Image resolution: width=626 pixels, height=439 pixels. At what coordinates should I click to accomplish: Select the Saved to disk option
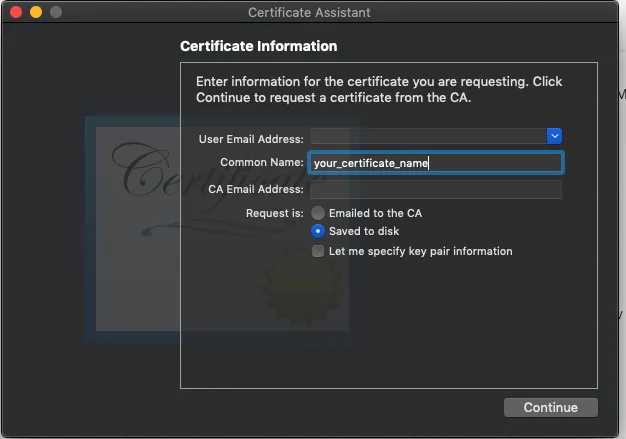(x=318, y=231)
